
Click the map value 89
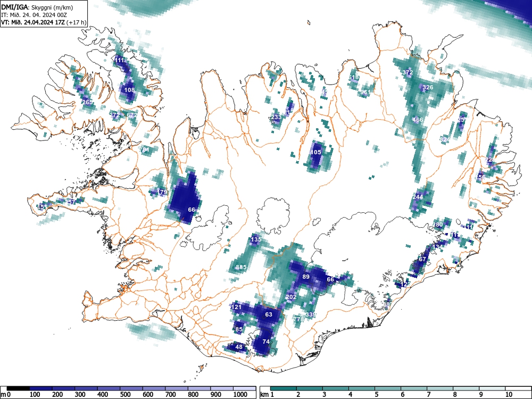(x=306, y=277)
